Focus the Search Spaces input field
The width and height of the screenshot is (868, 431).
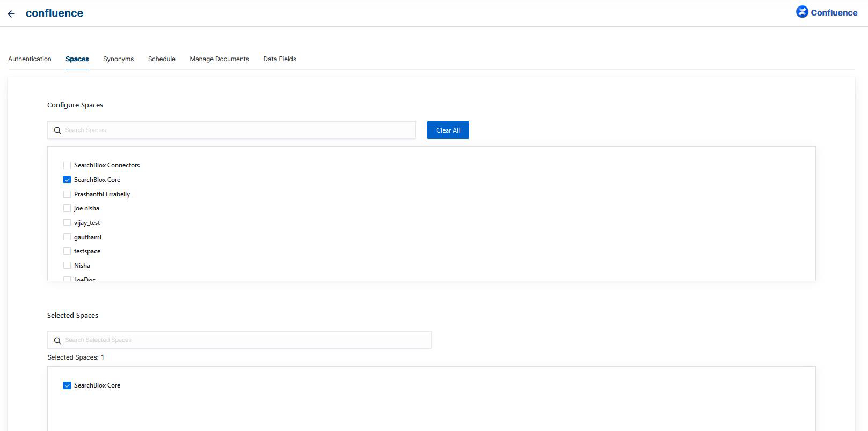pos(231,130)
